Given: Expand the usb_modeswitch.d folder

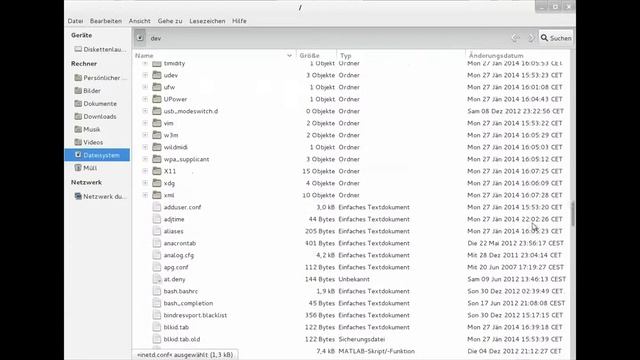Looking at the screenshot, I should [x=145, y=111].
